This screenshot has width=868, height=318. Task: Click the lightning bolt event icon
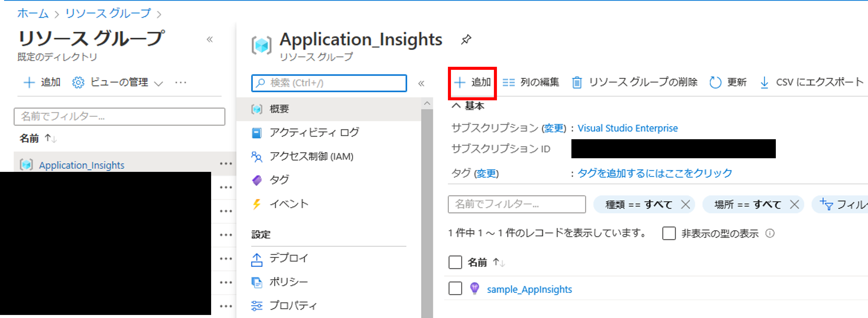pyautogui.click(x=257, y=204)
